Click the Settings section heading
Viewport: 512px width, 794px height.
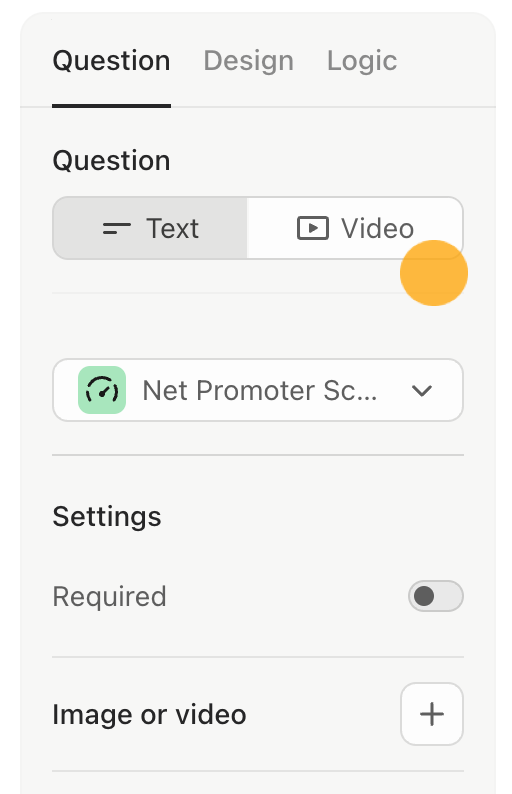(107, 517)
